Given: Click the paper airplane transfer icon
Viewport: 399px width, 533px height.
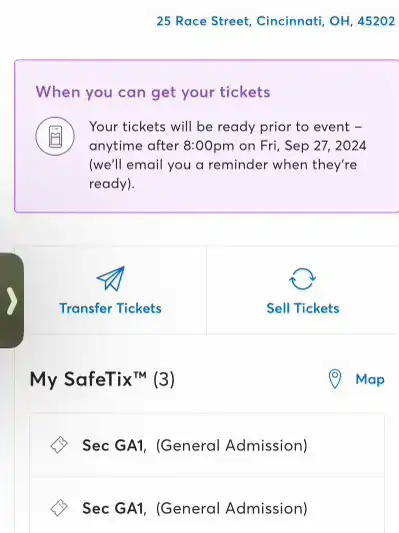Looking at the screenshot, I should pos(111,279).
